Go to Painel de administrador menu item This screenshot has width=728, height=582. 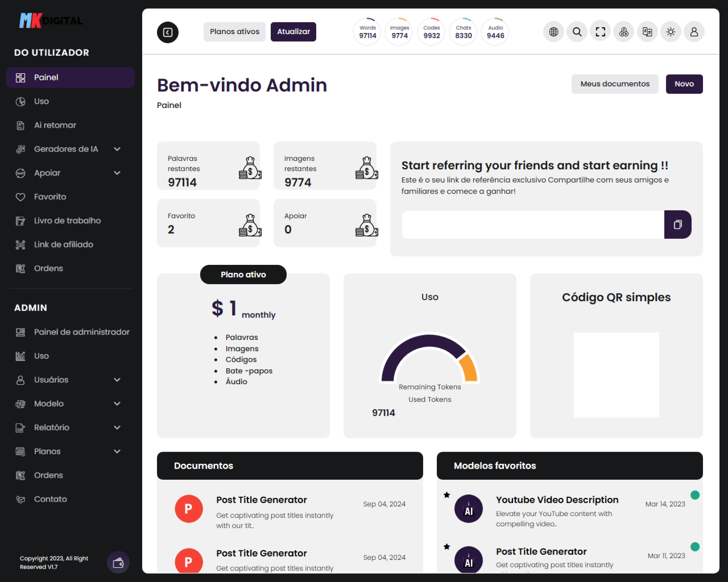coord(82,332)
